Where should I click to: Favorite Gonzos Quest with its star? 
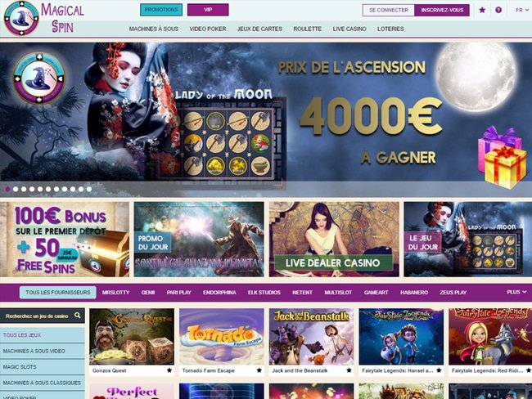169,370
